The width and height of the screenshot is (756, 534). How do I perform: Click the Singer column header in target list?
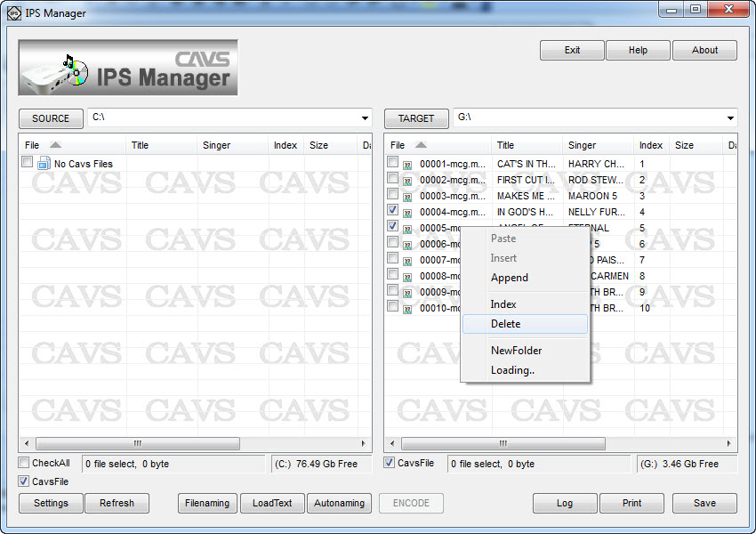click(x=582, y=145)
